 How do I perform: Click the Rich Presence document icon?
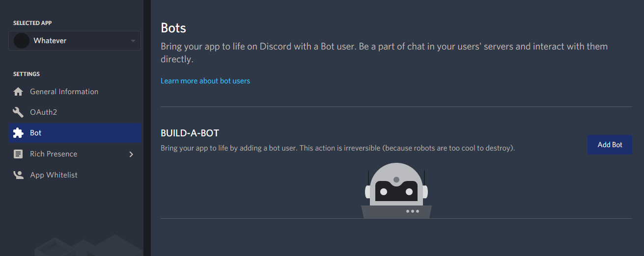click(x=18, y=154)
